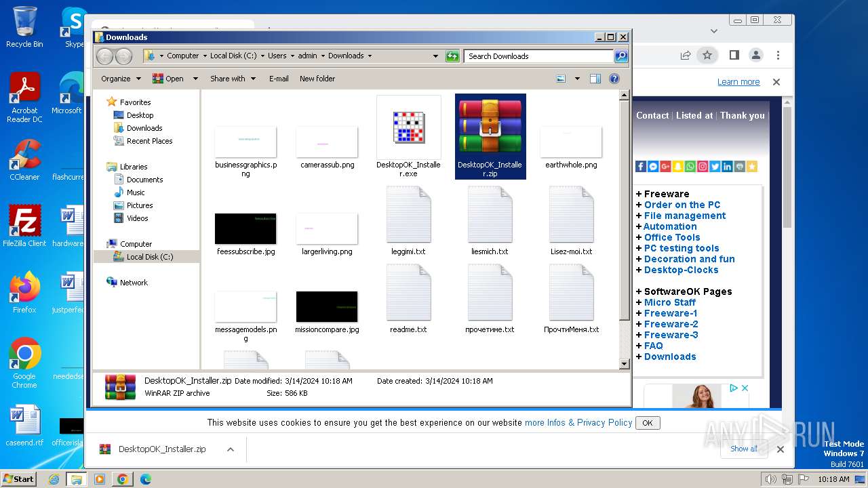Screen dimensions: 868x488
Task: Open the Organize menu
Action: 121,79
